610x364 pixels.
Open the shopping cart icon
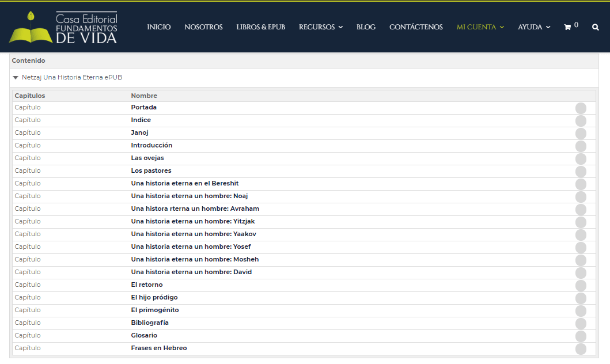[568, 27]
